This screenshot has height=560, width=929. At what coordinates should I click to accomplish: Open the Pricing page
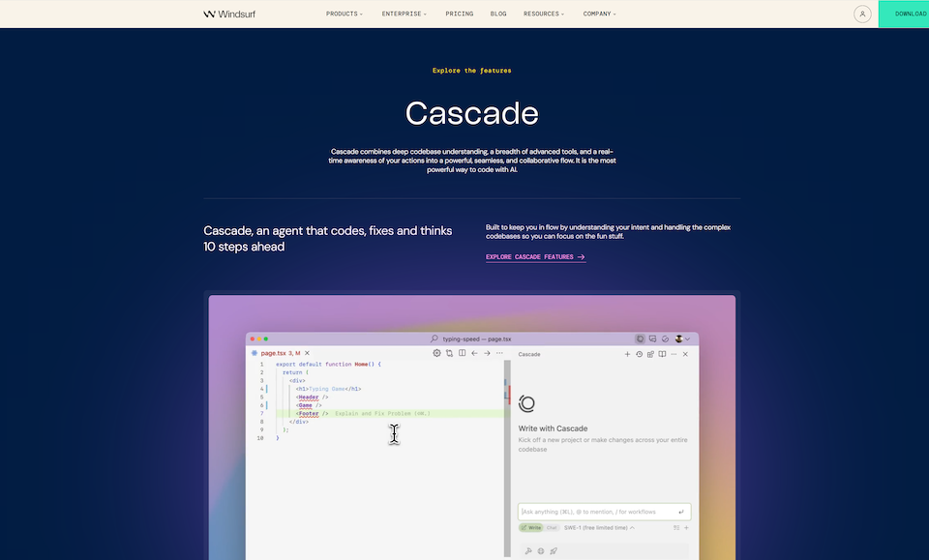(x=459, y=14)
